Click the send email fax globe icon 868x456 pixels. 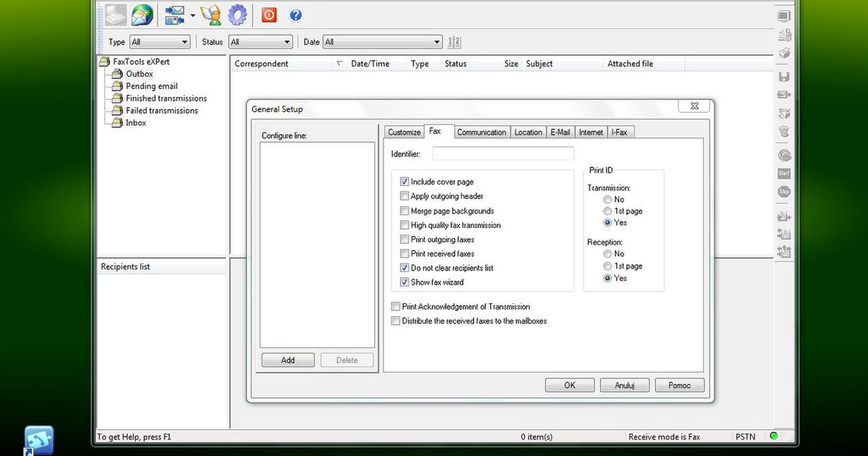(x=142, y=14)
